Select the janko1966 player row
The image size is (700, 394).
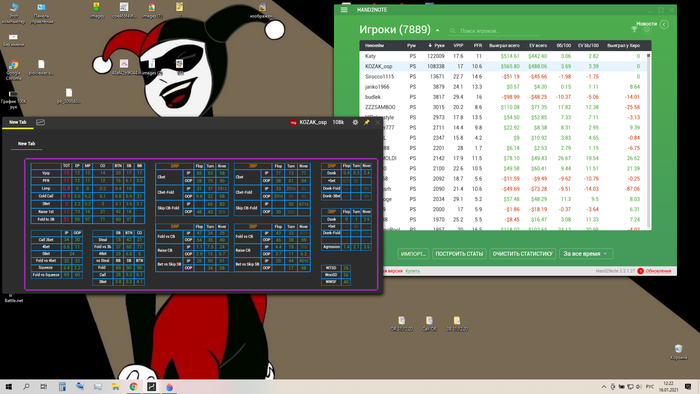tap(503, 87)
